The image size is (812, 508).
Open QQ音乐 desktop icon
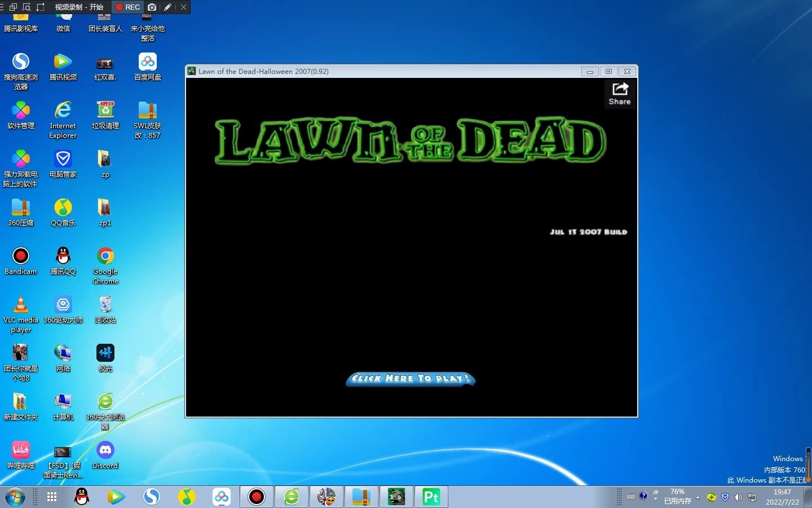pos(63,212)
